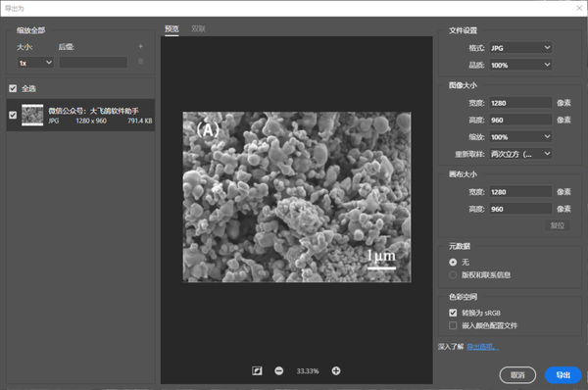Switch to the 双联 two-up tab
The image size is (588, 390).
point(198,28)
